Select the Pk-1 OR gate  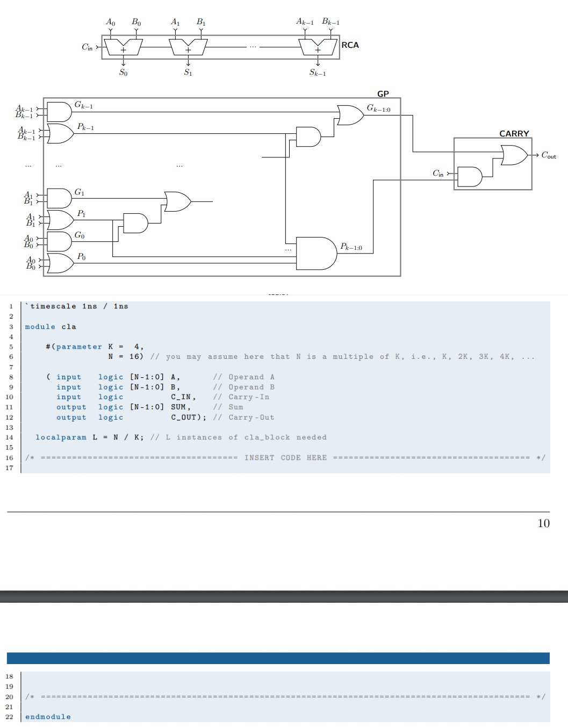tap(60, 134)
